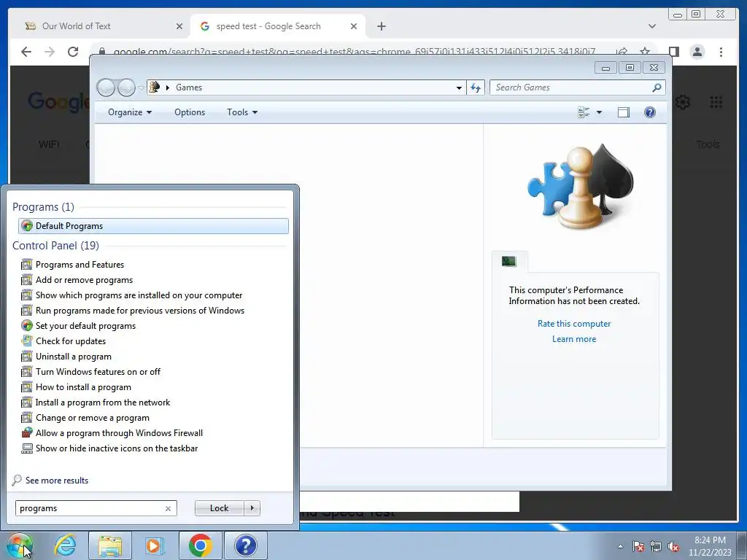Select How to install a program
The width and height of the screenshot is (747, 560).
pyautogui.click(x=83, y=387)
